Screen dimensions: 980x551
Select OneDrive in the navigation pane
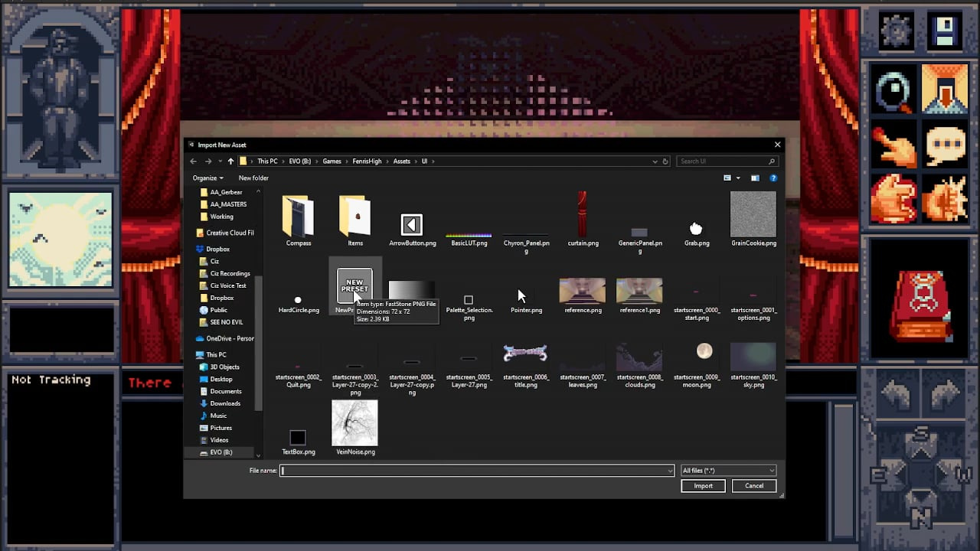[x=225, y=338]
